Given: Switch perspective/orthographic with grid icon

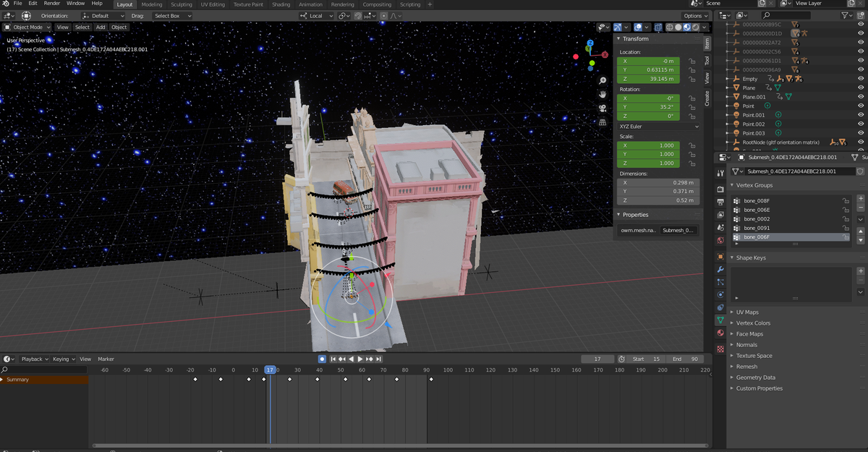Looking at the screenshot, I should (x=603, y=122).
